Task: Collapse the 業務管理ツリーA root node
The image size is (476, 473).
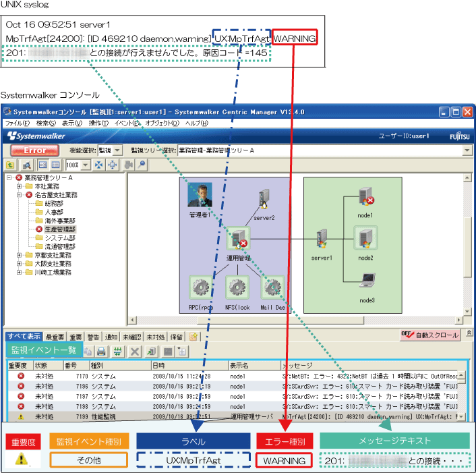Action: pos(9,177)
